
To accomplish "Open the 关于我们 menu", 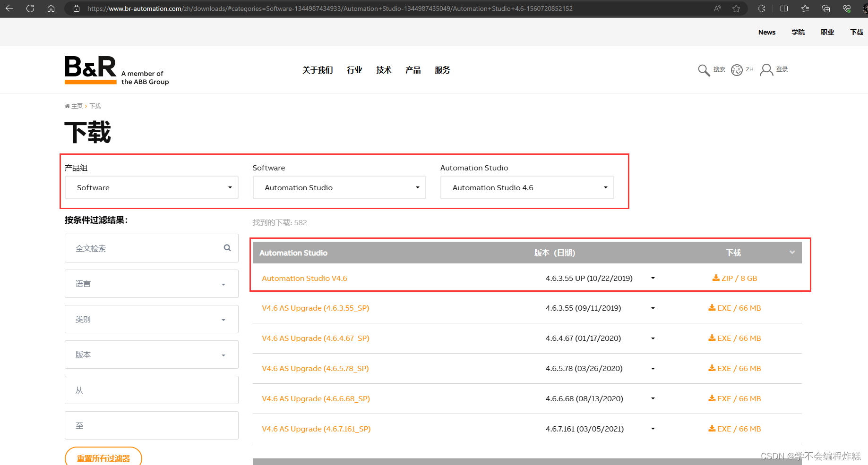I will tap(318, 70).
